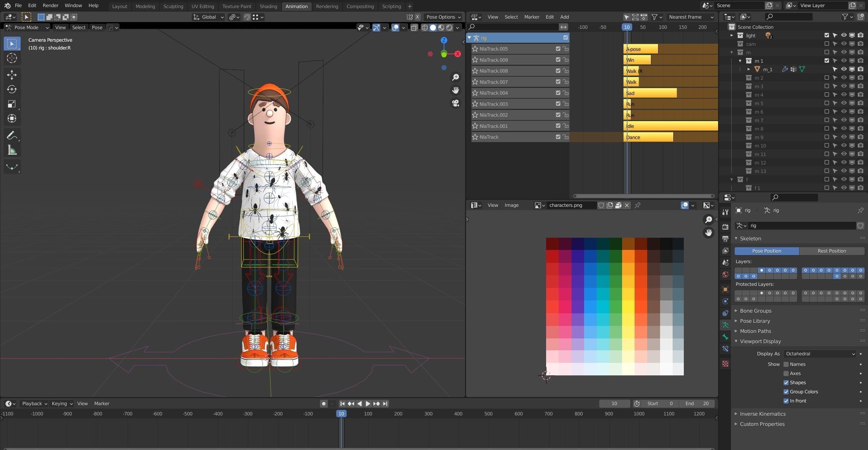Hide the light collection in viewport
Image resolution: width=868 pixels, height=450 pixels.
coord(844,35)
